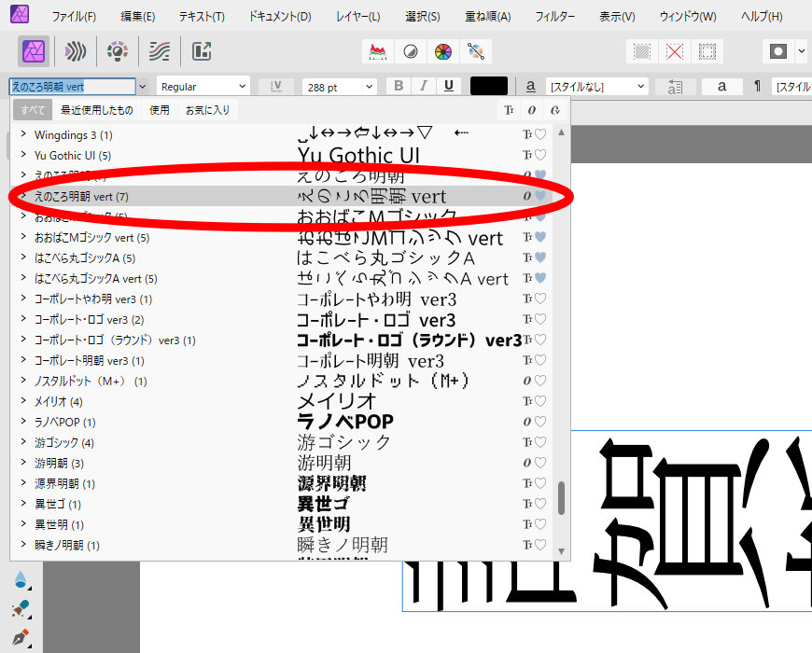This screenshot has width=812, height=653.
Task: Click the black text color swatch
Action: coord(489,86)
